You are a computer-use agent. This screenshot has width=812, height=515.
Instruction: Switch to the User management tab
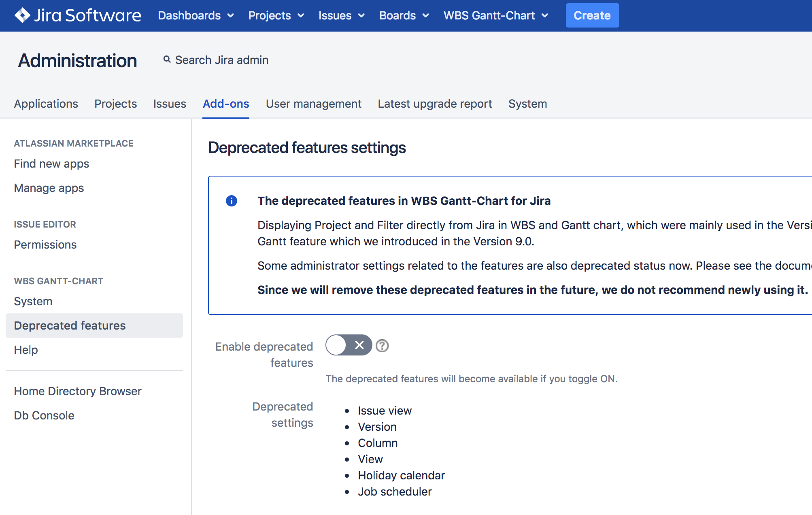coord(313,104)
